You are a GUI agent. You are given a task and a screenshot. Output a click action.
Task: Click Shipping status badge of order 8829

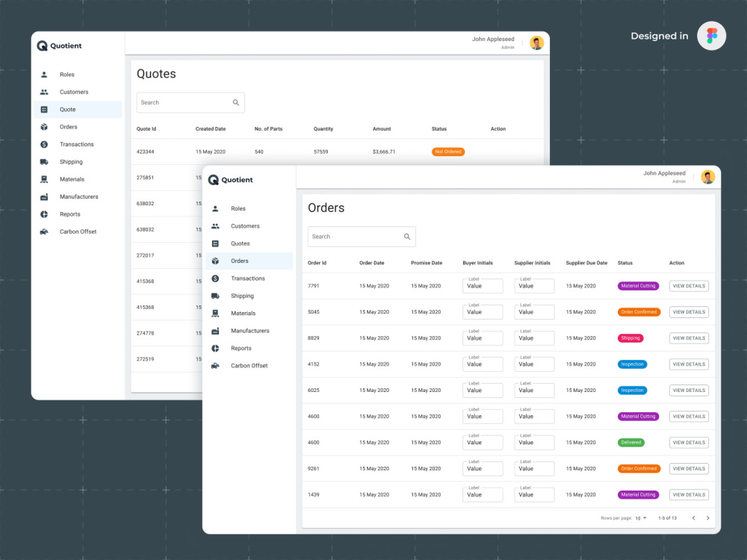coord(630,338)
